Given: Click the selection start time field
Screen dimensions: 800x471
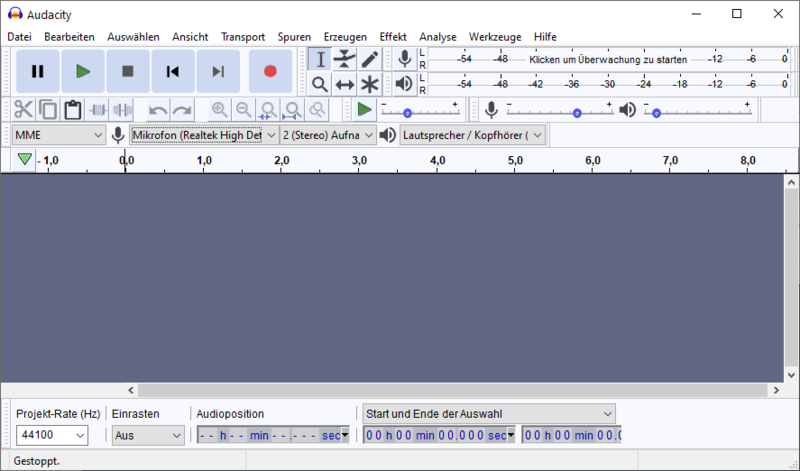Looking at the screenshot, I should (x=439, y=435).
